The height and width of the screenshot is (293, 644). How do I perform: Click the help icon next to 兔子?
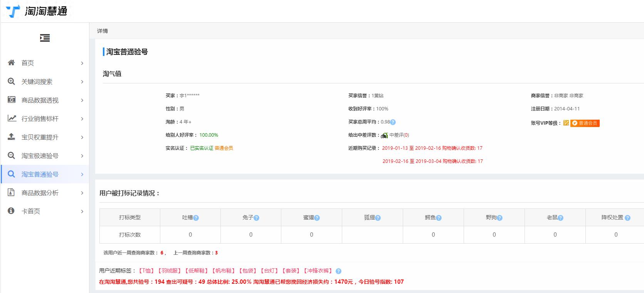[x=256, y=218]
